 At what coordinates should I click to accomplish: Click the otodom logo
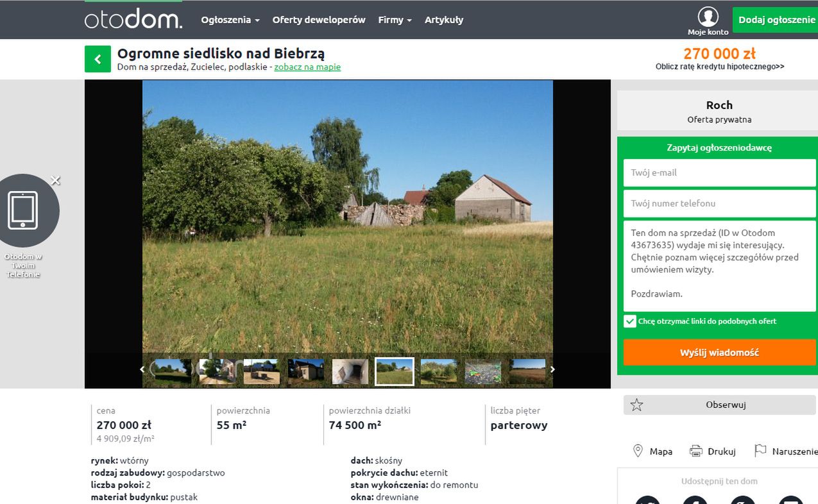coord(133,19)
